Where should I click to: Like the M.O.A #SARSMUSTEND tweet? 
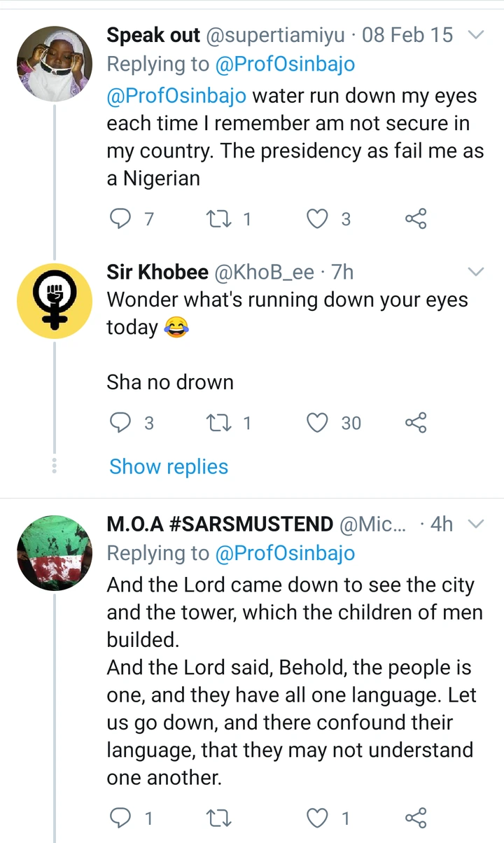tap(318, 817)
